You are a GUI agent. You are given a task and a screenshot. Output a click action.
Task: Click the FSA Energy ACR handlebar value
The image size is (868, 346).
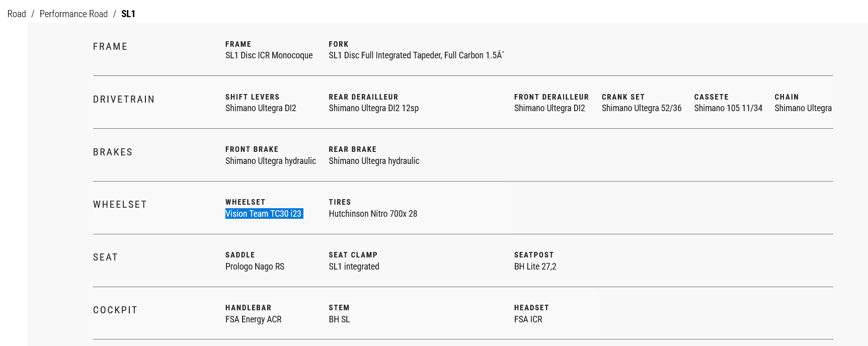253,319
